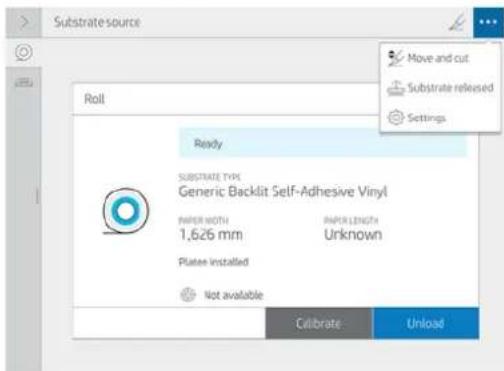The image size is (504, 371).
Task: Click the blue roll illustration
Action: [125, 211]
